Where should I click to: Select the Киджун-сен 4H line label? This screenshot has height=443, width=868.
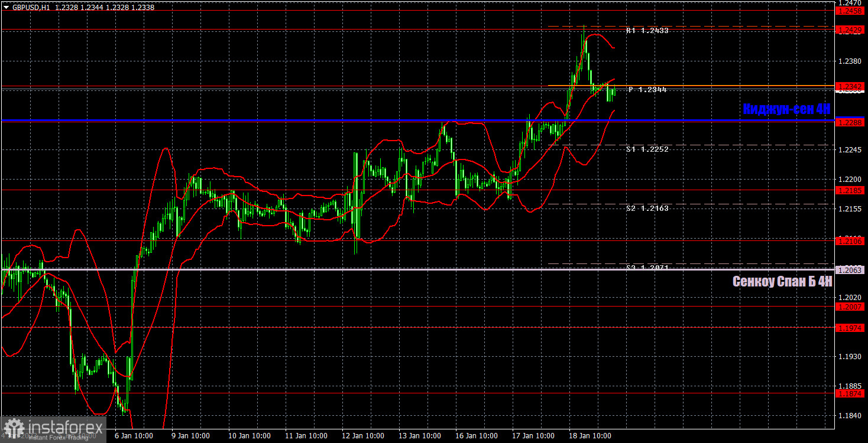tap(786, 109)
